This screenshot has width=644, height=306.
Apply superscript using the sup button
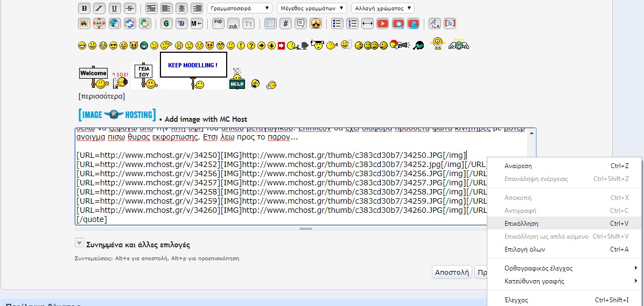click(218, 23)
